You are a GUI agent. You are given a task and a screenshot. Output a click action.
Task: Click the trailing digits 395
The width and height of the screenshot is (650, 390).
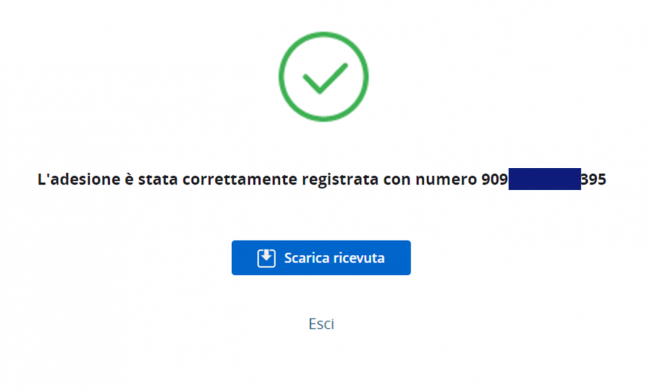[594, 179]
